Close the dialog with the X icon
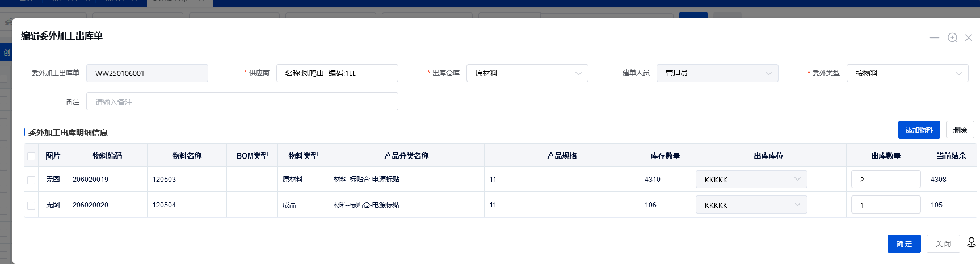Screen dimensions: 980x264 click(x=969, y=37)
